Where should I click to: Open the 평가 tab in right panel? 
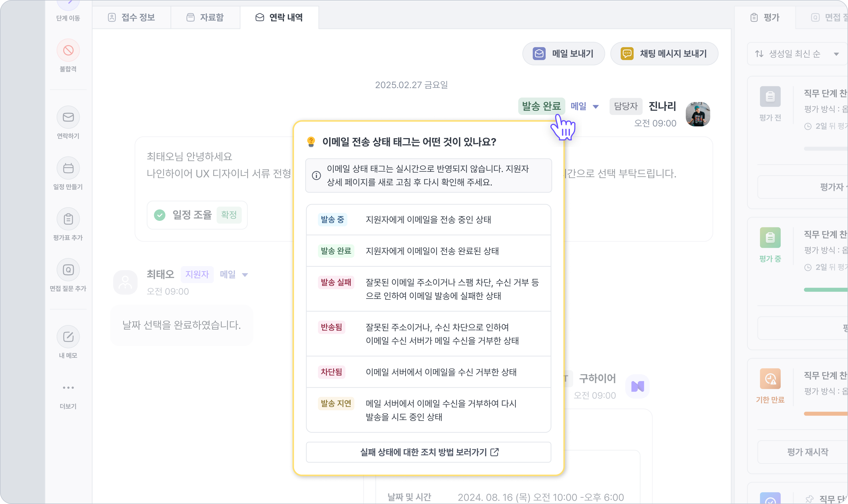coord(765,17)
